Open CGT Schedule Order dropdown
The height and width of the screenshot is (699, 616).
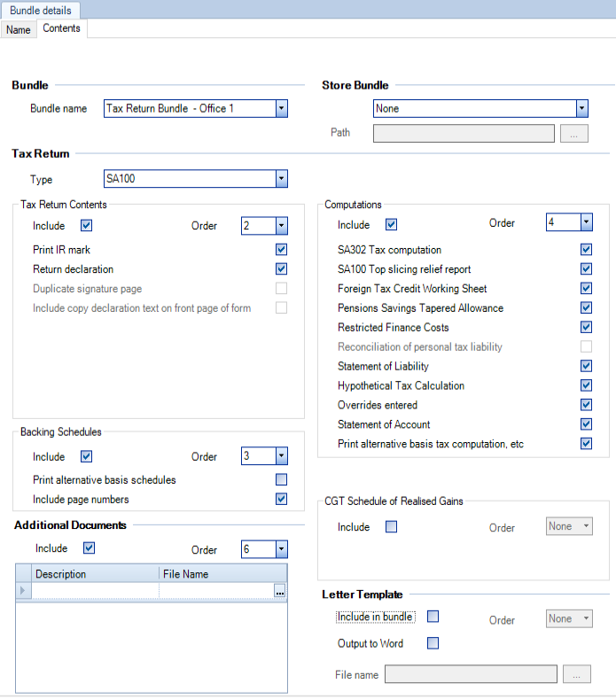(x=569, y=526)
